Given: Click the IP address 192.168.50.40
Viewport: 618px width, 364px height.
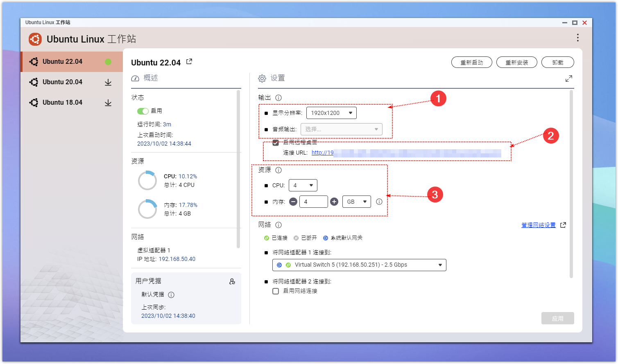Looking at the screenshot, I should 177,259.
